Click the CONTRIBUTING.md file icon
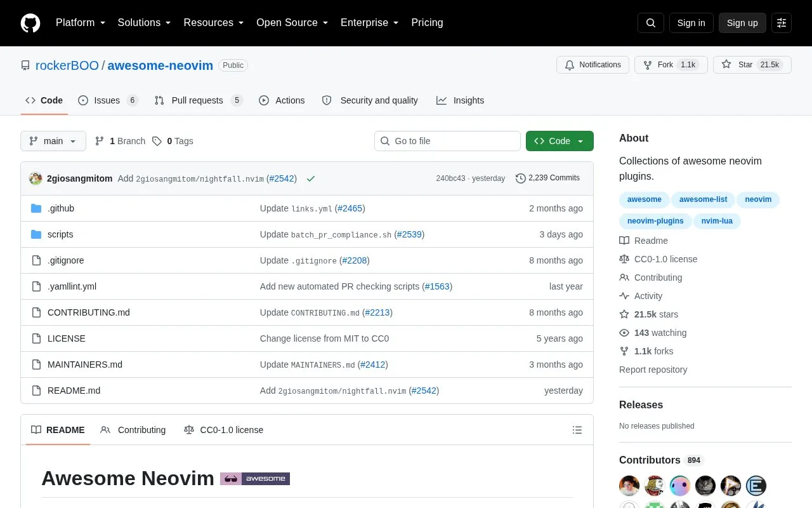The height and width of the screenshot is (508, 812). point(36,312)
